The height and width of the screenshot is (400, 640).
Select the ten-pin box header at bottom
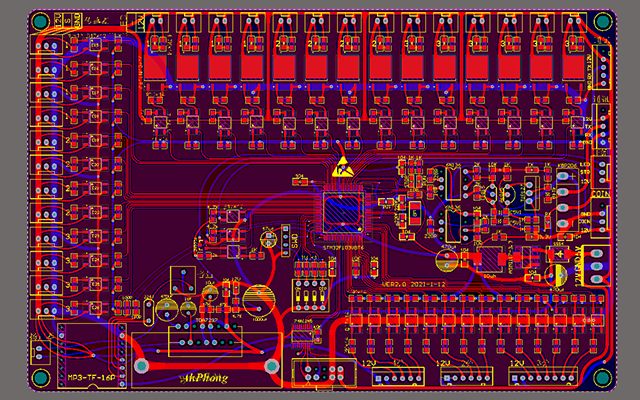pyautogui.click(x=324, y=373)
